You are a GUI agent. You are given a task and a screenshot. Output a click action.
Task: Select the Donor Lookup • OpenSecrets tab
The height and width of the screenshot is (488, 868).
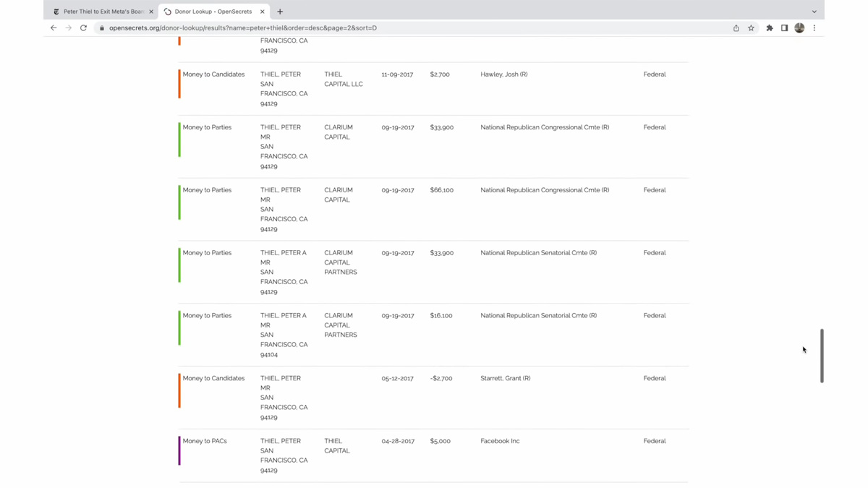[214, 12]
